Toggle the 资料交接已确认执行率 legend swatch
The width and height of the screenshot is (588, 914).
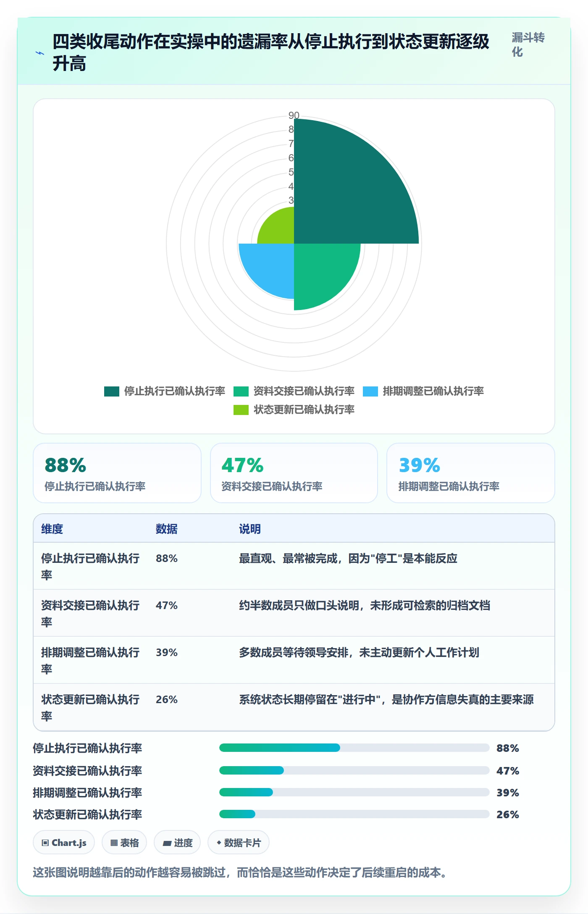pos(241,391)
